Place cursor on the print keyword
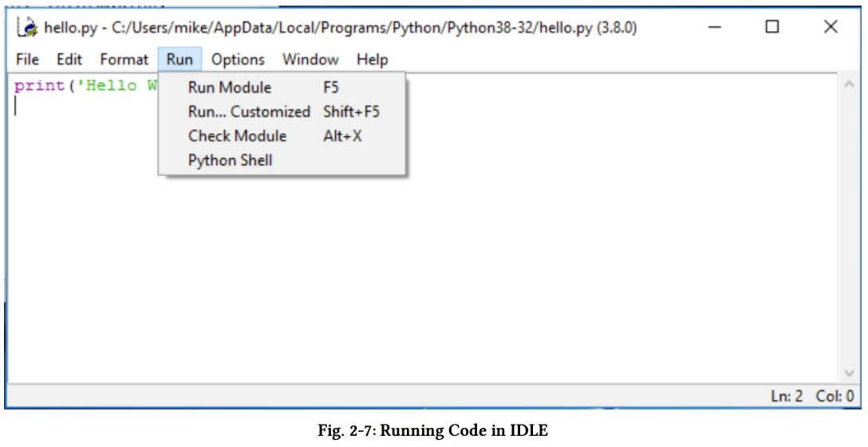 [x=39, y=86]
